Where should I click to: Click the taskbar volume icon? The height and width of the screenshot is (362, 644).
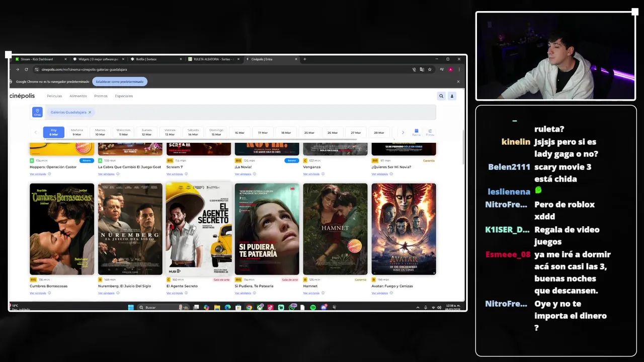point(439,307)
